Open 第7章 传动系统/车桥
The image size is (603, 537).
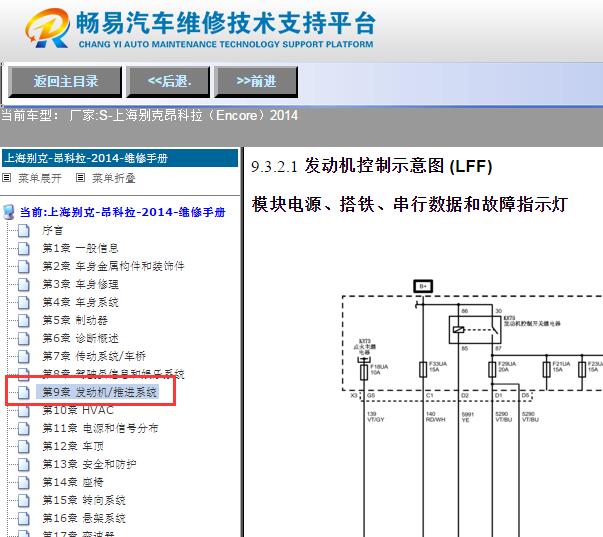tap(94, 356)
